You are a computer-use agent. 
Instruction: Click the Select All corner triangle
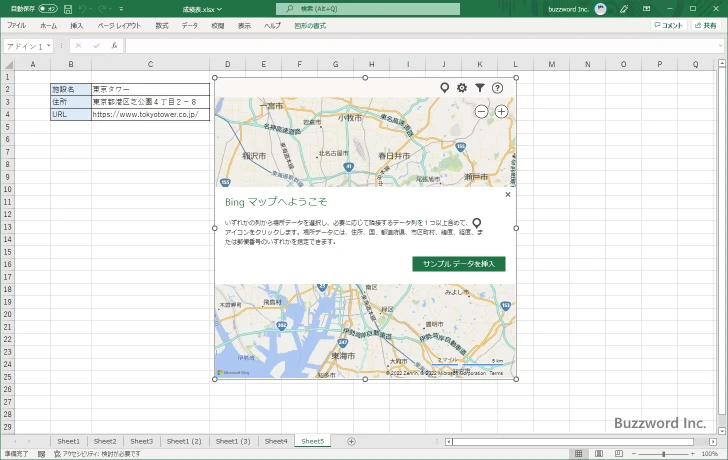pos(8,65)
